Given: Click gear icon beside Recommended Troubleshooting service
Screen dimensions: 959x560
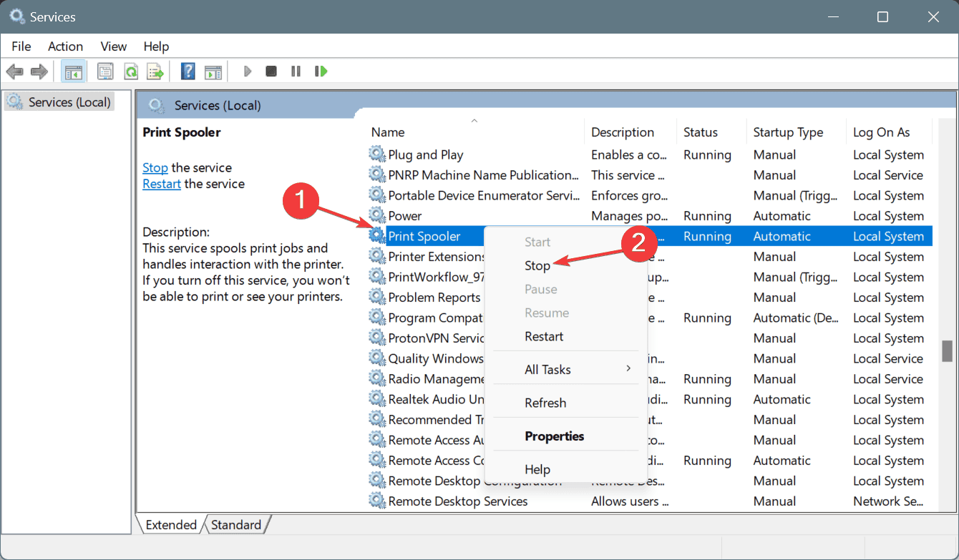Looking at the screenshot, I should (x=377, y=419).
